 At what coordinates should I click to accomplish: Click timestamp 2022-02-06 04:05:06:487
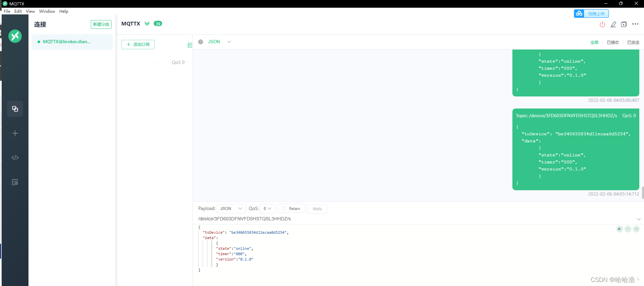(614, 100)
